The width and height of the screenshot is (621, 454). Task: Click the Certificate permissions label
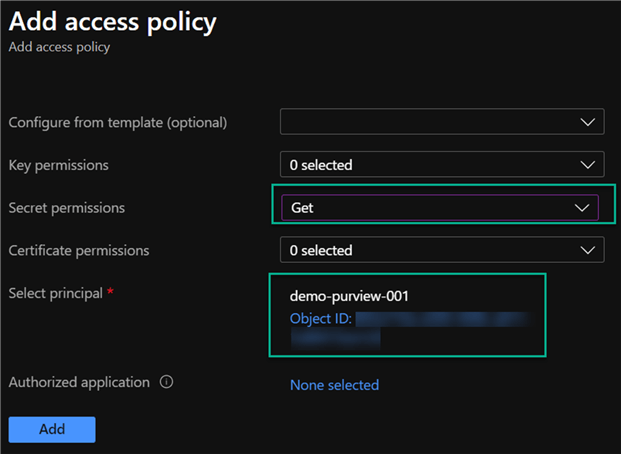[x=78, y=250]
